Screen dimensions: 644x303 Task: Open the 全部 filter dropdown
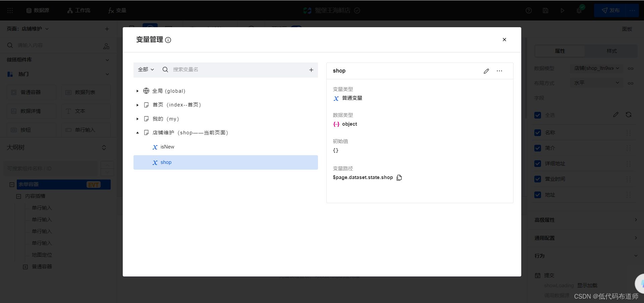coord(146,70)
